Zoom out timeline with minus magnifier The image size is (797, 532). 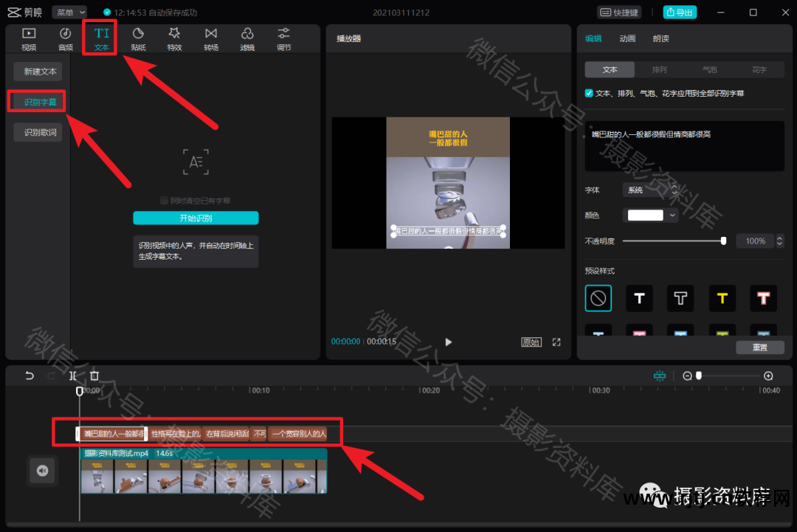(x=687, y=376)
